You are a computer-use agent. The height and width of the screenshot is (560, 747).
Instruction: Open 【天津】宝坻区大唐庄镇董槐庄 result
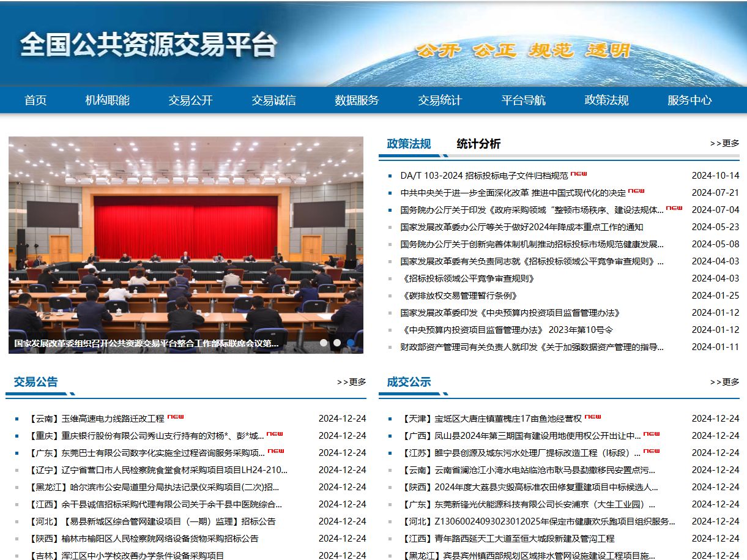point(491,419)
